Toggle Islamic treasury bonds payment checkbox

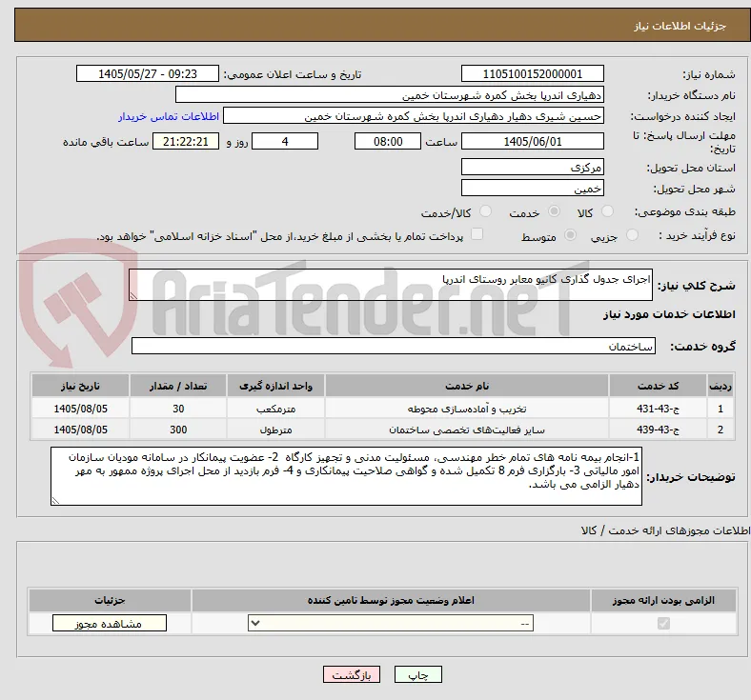pos(477,234)
